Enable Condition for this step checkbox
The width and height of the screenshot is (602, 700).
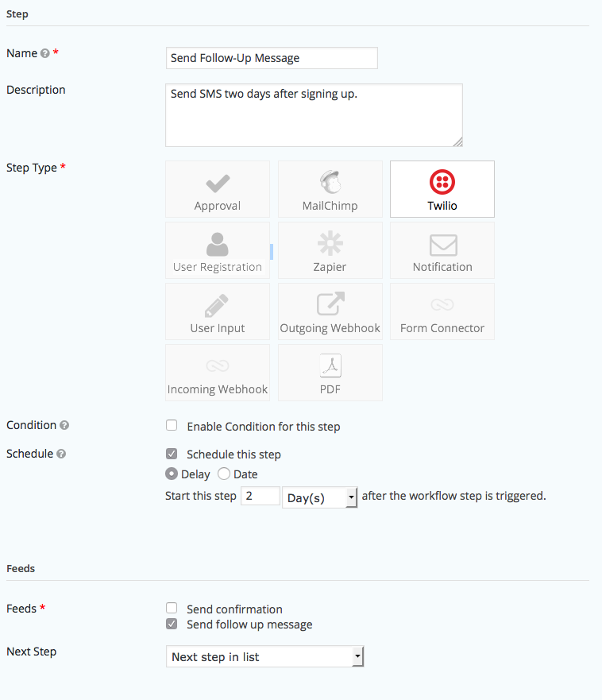[x=172, y=425]
